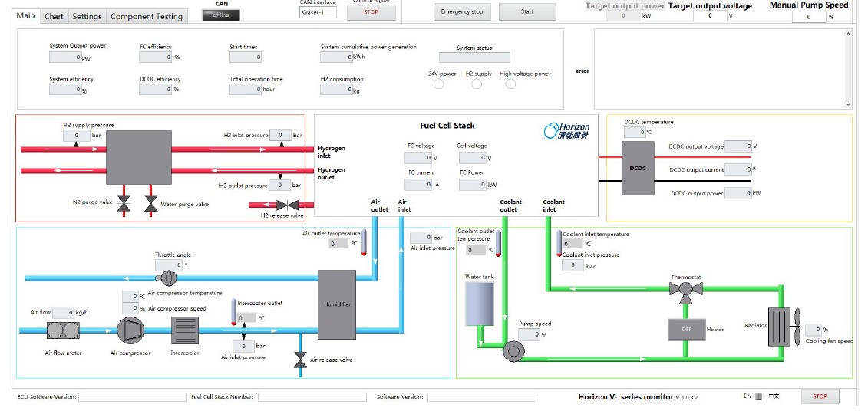Click the High voltage power indicator light
The image size is (868, 414).
click(x=510, y=84)
